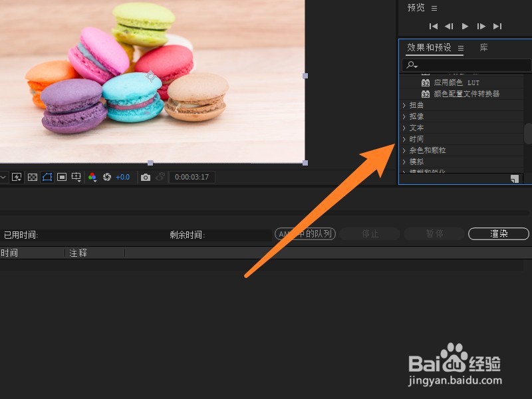Expand the 文本 effects category
532x399 pixels.
[404, 128]
